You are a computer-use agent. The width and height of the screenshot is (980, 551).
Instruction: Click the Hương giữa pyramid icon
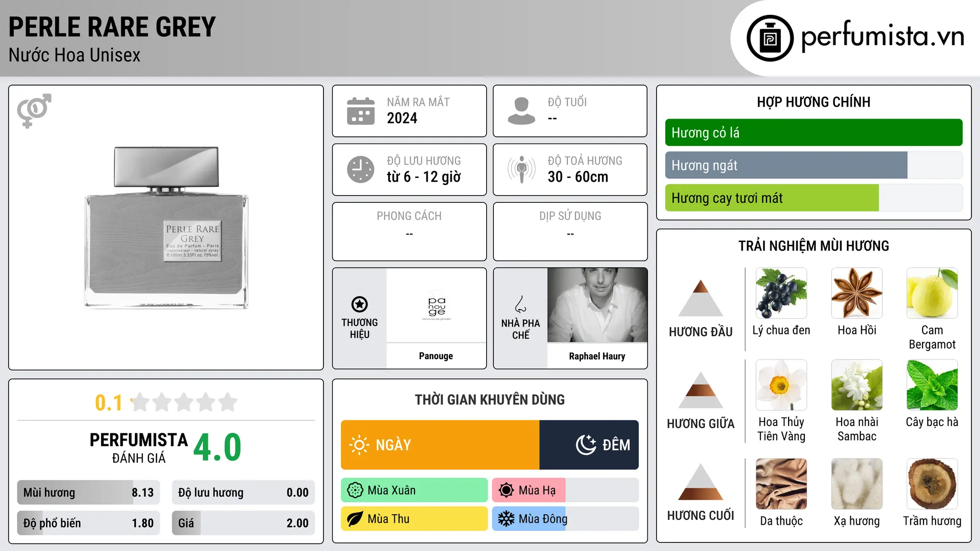pyautogui.click(x=701, y=389)
